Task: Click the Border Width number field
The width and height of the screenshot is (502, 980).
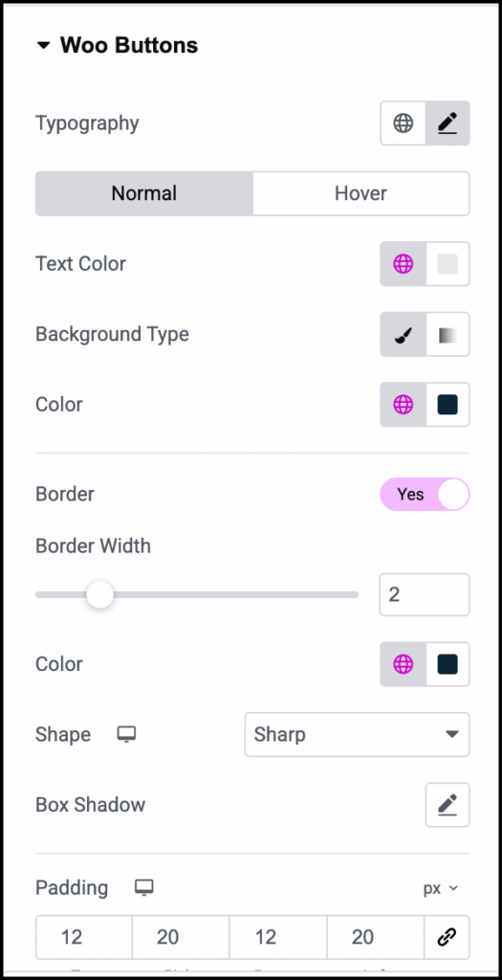Action: [425, 594]
